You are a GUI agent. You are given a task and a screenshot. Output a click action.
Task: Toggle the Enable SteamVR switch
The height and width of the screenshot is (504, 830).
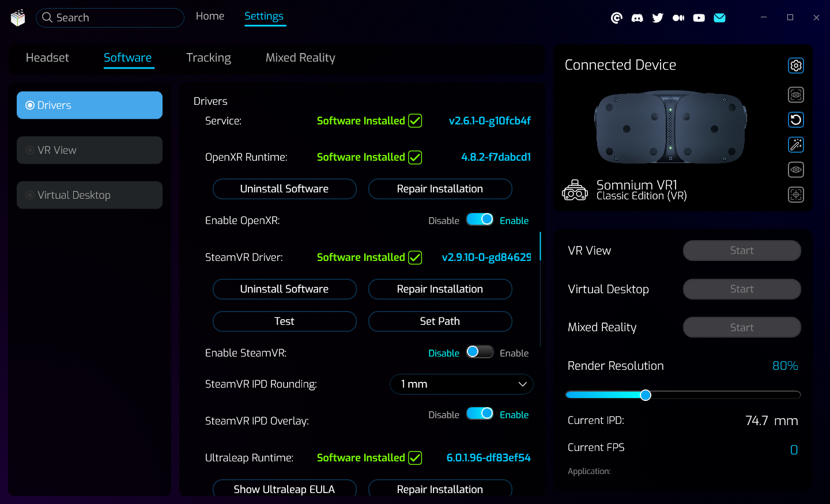tap(480, 352)
